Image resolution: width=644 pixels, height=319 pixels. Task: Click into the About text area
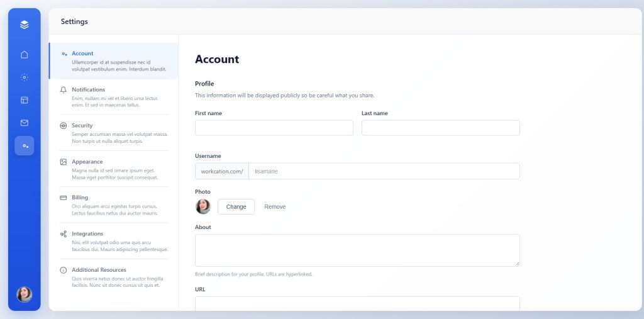tap(357, 250)
